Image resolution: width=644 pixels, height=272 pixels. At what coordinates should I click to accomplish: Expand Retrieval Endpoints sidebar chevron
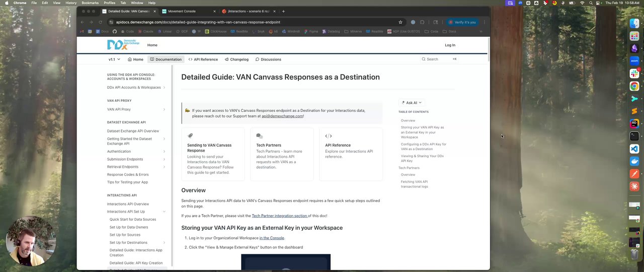[164, 167]
